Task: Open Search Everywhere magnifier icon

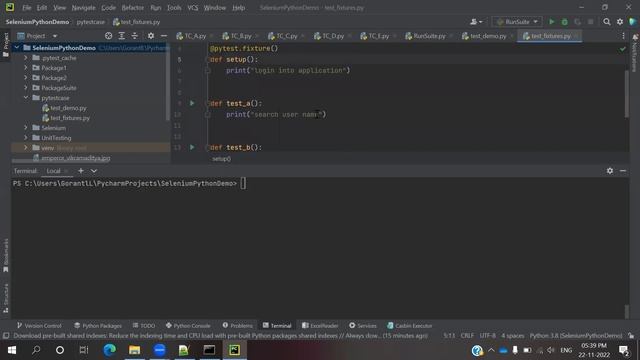Action: point(607,22)
